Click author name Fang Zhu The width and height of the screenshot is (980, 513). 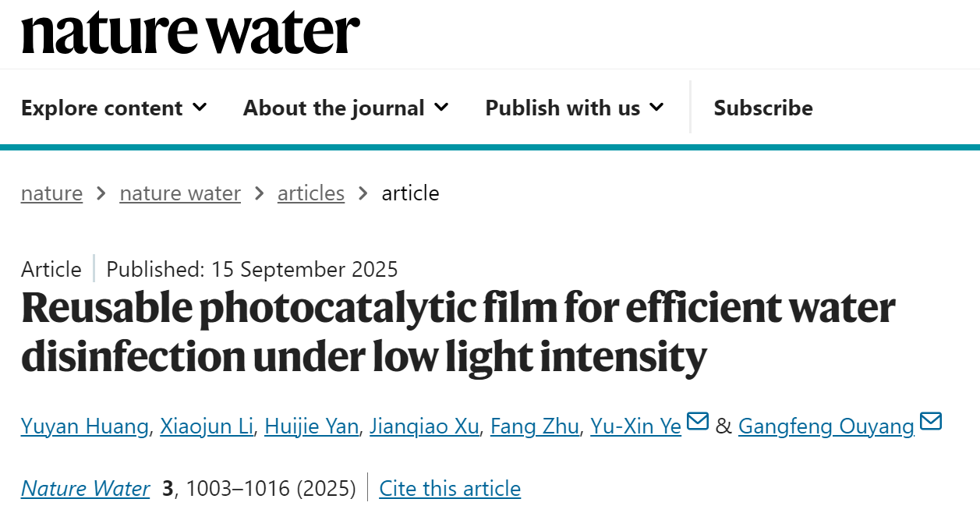[534, 426]
